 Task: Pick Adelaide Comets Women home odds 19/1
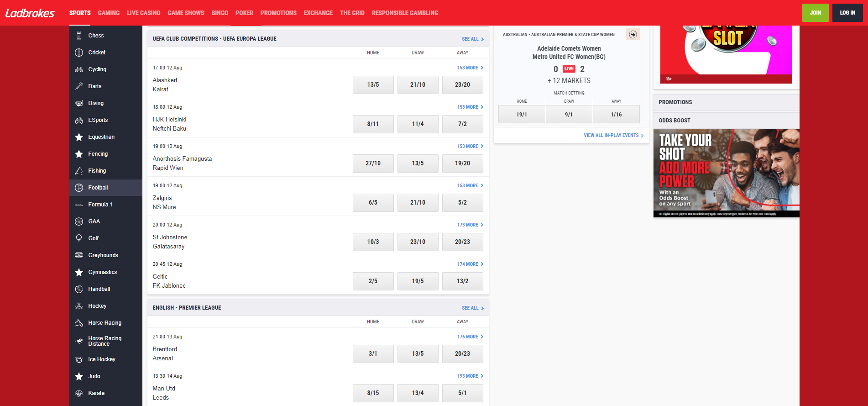pyautogui.click(x=522, y=115)
